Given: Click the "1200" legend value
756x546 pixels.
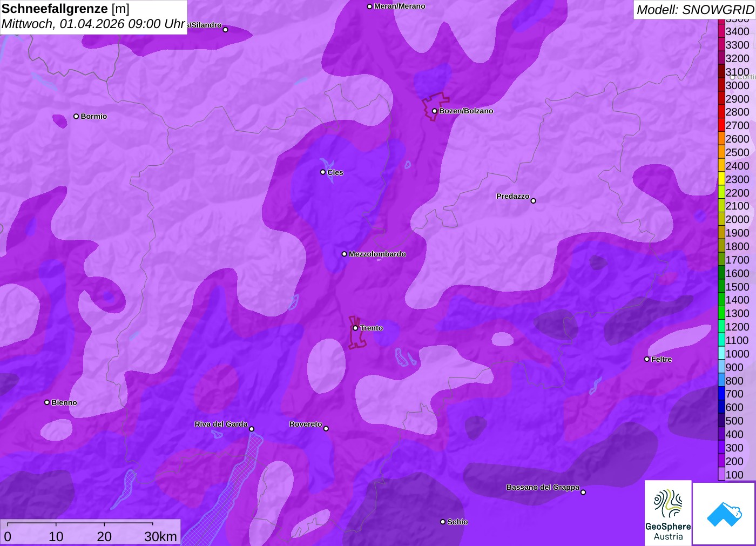Looking at the screenshot, I should (x=738, y=327).
